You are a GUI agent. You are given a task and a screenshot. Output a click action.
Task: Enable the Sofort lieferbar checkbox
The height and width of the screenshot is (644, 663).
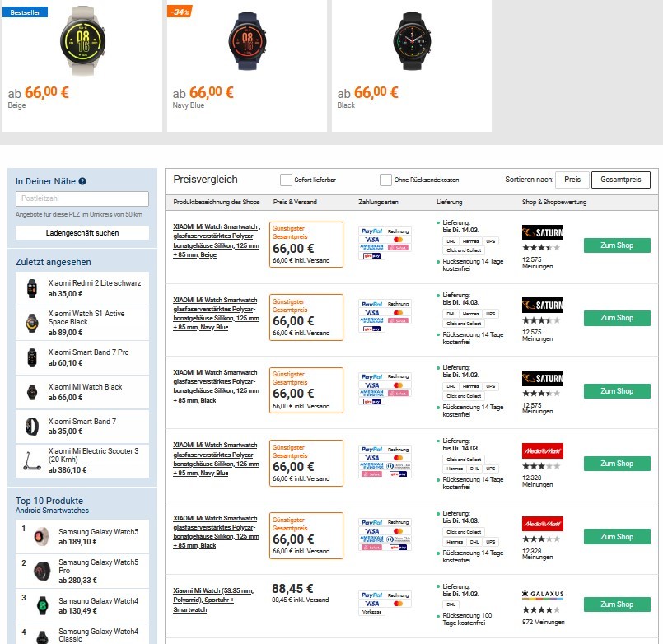[x=286, y=180]
